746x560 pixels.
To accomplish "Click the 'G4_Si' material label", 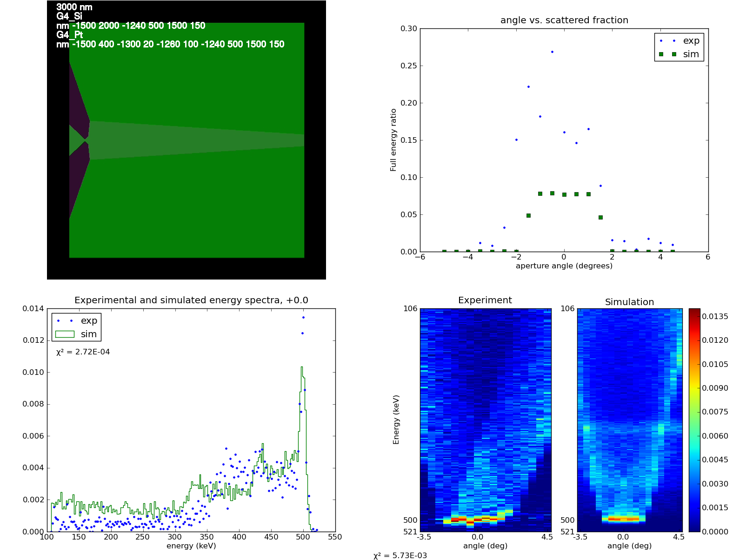I will coord(69,16).
